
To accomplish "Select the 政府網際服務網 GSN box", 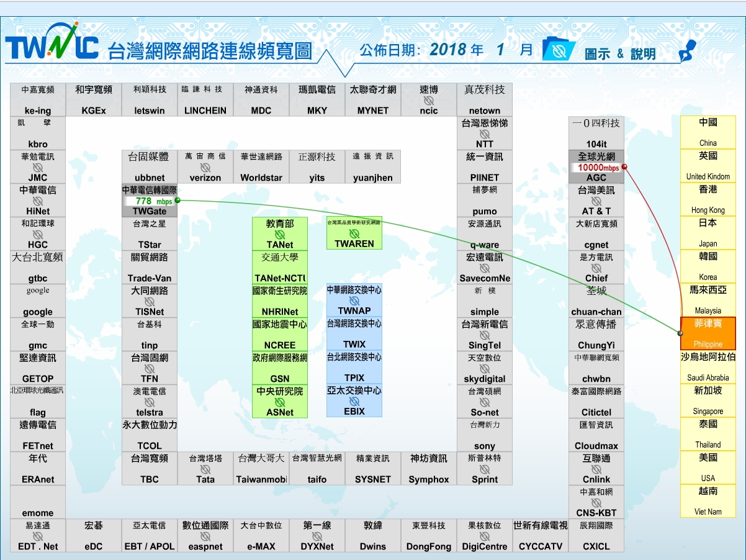I will (280, 368).
